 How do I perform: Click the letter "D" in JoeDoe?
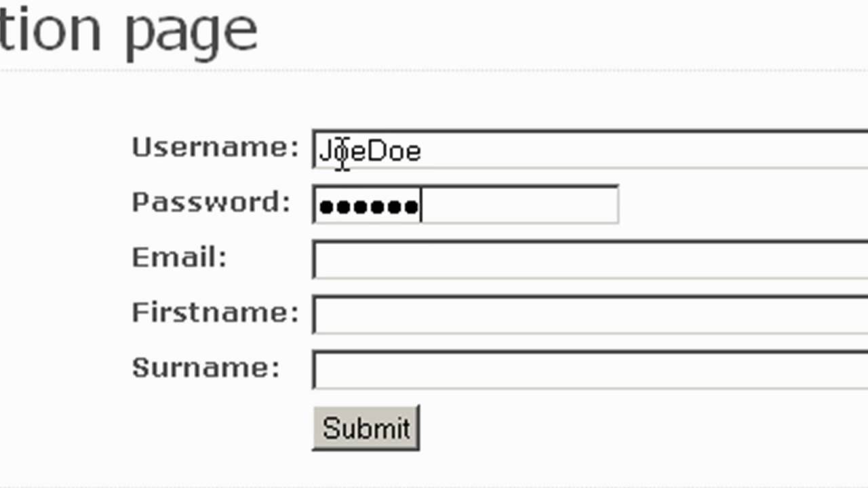tap(376, 150)
